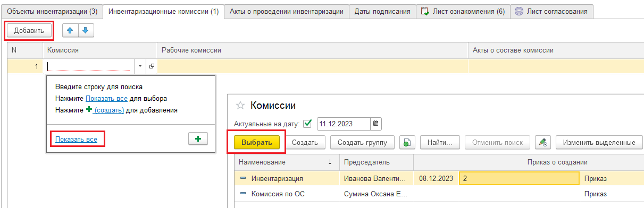Click Приказ cell in Комиссия по ОС row
Viewport: 644px width, 208px height.
612,195
